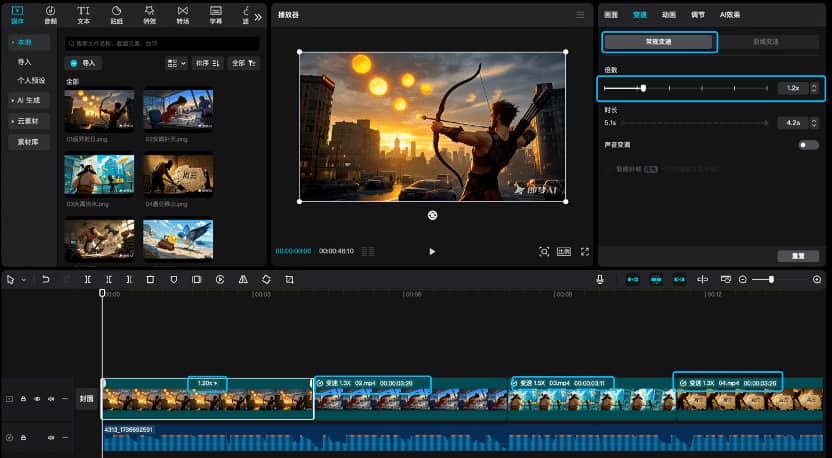832x458 pixels.
Task: Adjust the 4.2s duration stepper
Action: [814, 123]
